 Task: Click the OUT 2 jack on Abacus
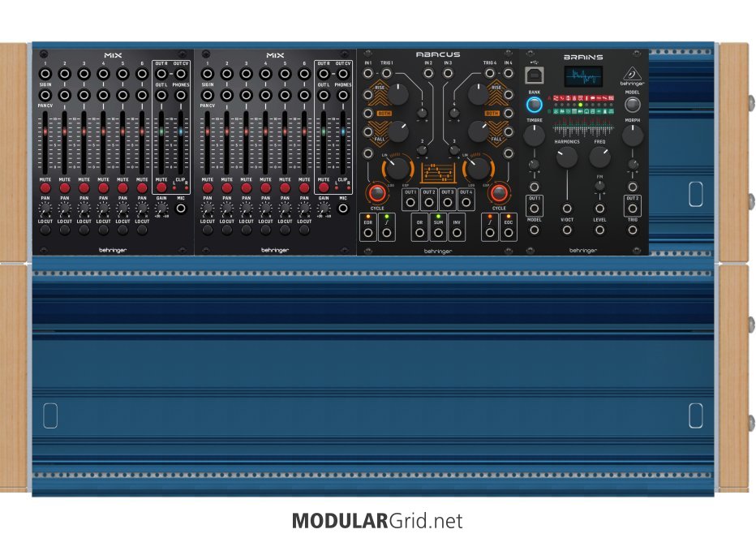tap(428, 202)
